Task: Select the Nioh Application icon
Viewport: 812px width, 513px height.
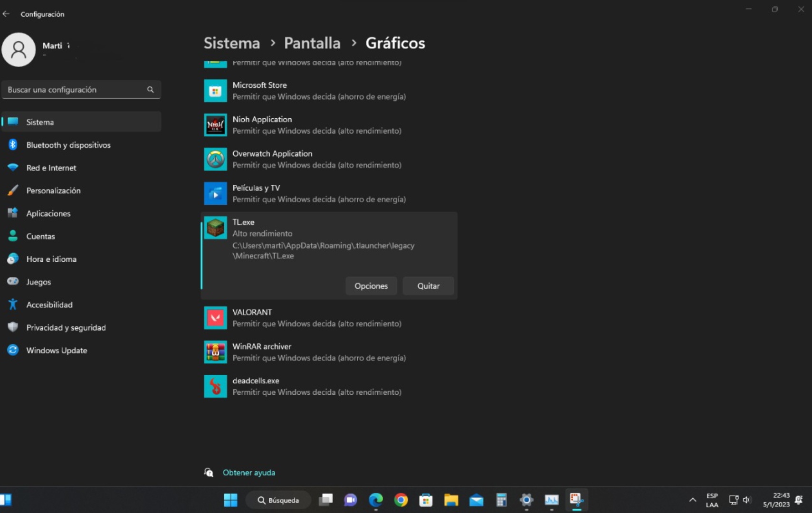Action: click(215, 125)
